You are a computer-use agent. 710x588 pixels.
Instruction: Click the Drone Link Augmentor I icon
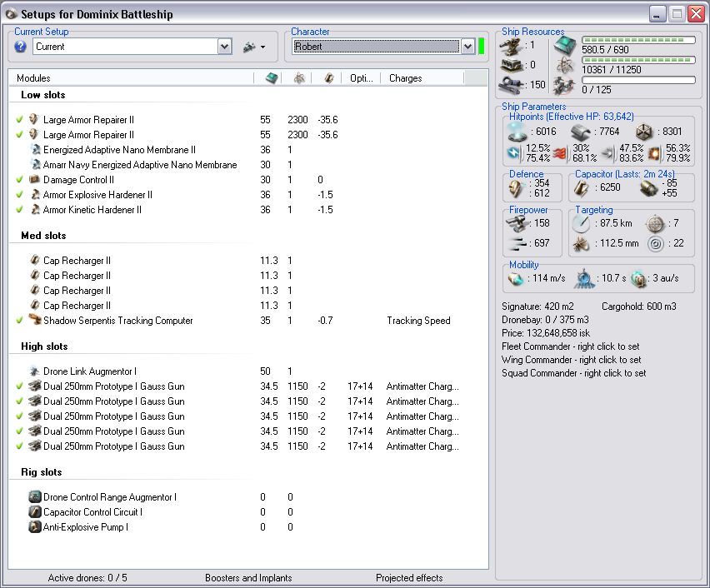click(35, 371)
